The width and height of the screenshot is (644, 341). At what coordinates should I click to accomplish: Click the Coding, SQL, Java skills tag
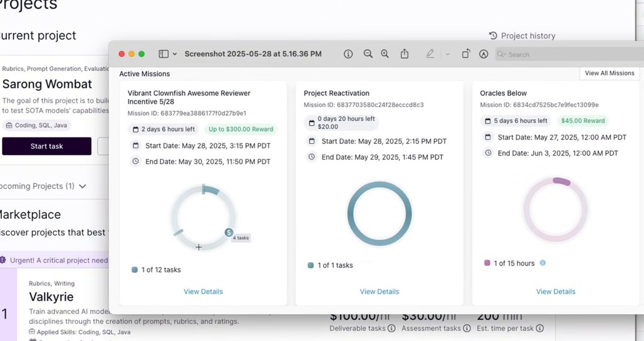click(36, 125)
